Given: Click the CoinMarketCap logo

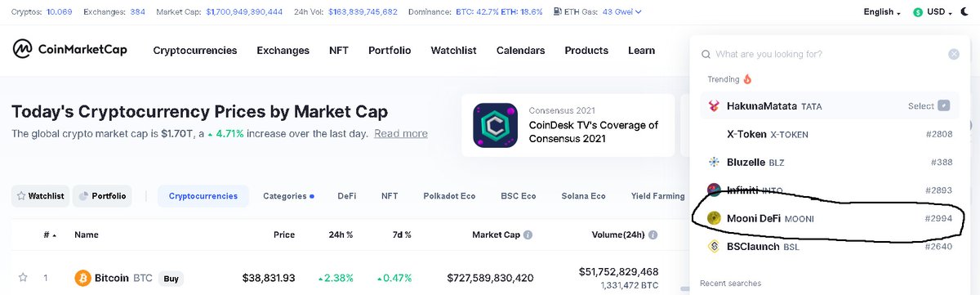Looking at the screenshot, I should tap(69, 50).
